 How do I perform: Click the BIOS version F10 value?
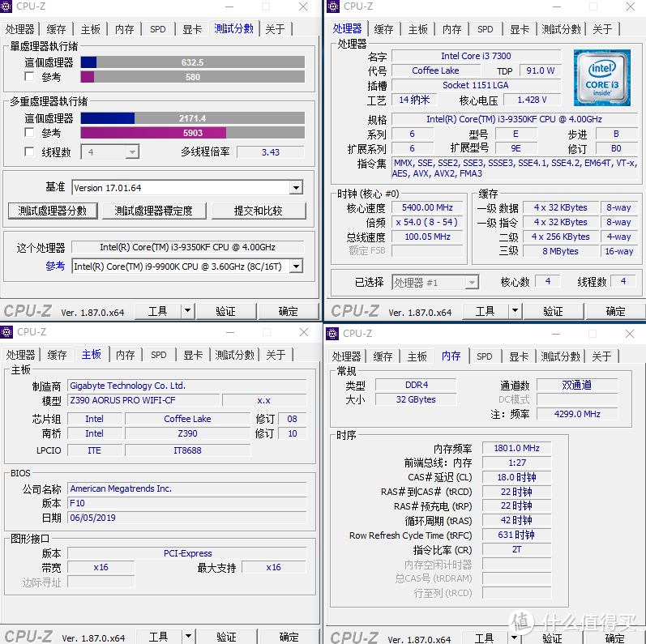pos(186,503)
